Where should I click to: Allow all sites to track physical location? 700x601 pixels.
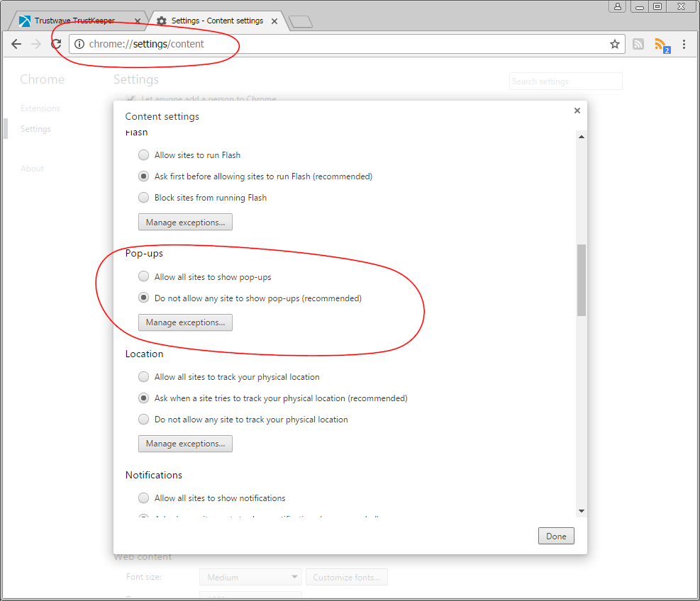[143, 376]
